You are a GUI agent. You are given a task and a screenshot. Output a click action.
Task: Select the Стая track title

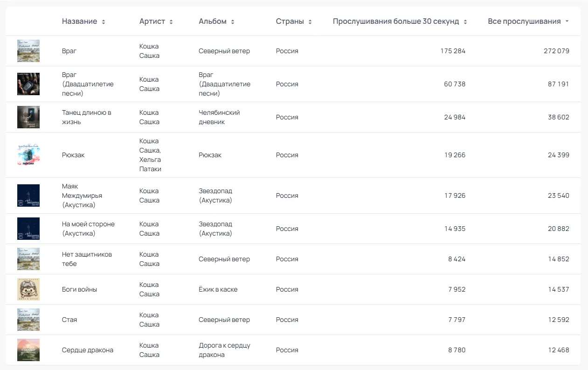[69, 320]
